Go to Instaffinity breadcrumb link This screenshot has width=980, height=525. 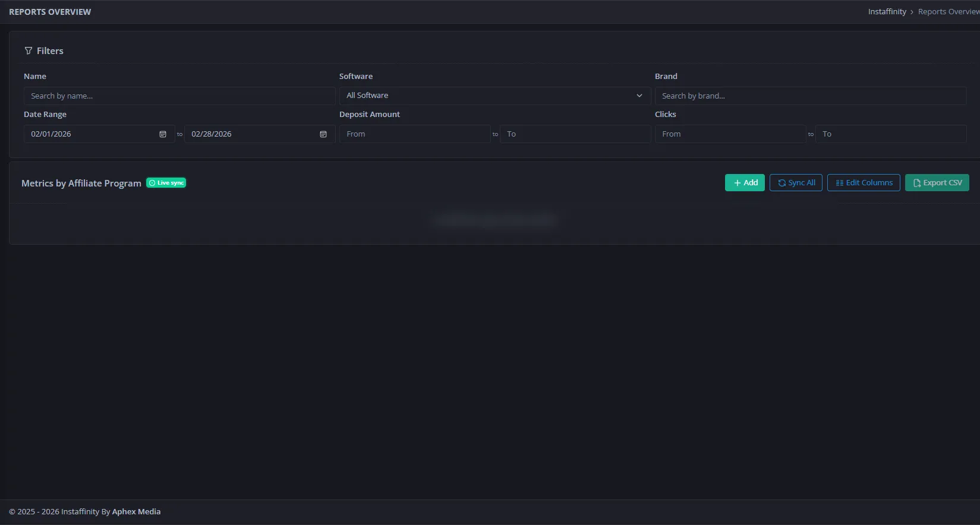click(x=887, y=12)
